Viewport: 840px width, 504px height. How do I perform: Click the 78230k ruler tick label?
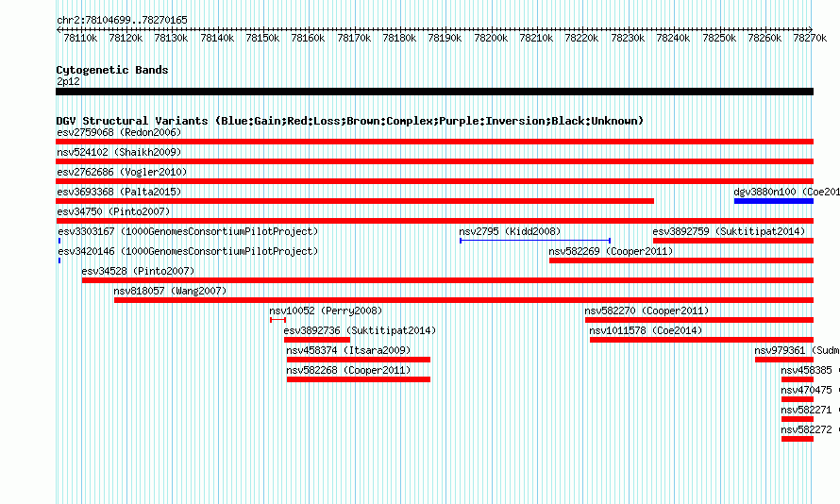pos(628,38)
